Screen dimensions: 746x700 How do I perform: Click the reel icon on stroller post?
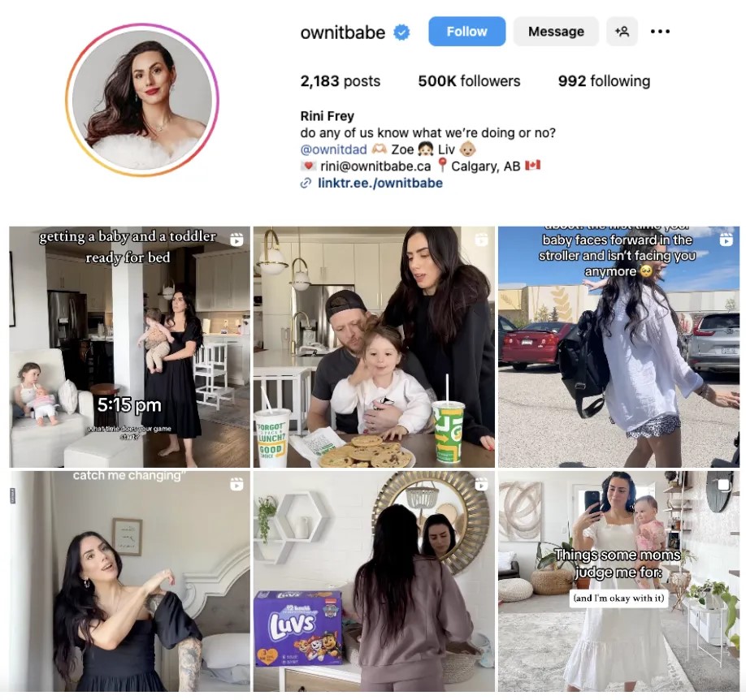coord(726,240)
